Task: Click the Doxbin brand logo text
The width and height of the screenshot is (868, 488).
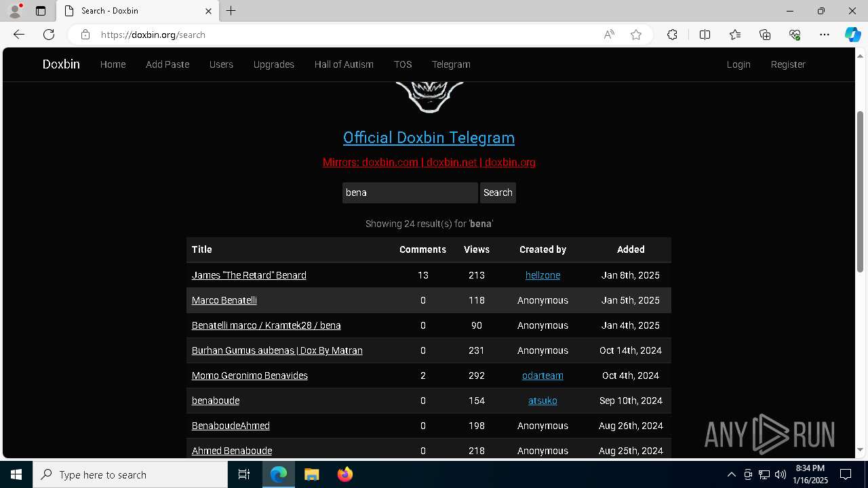Action: [61, 64]
